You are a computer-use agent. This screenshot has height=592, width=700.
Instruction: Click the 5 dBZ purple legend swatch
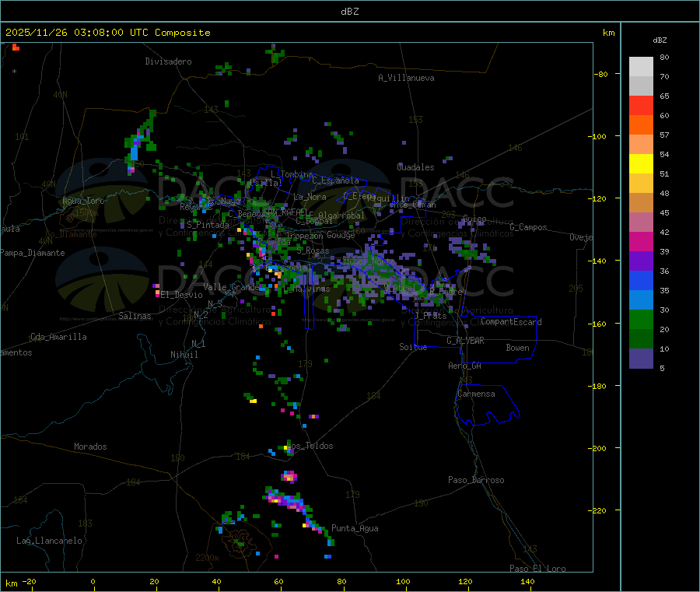tap(641, 359)
